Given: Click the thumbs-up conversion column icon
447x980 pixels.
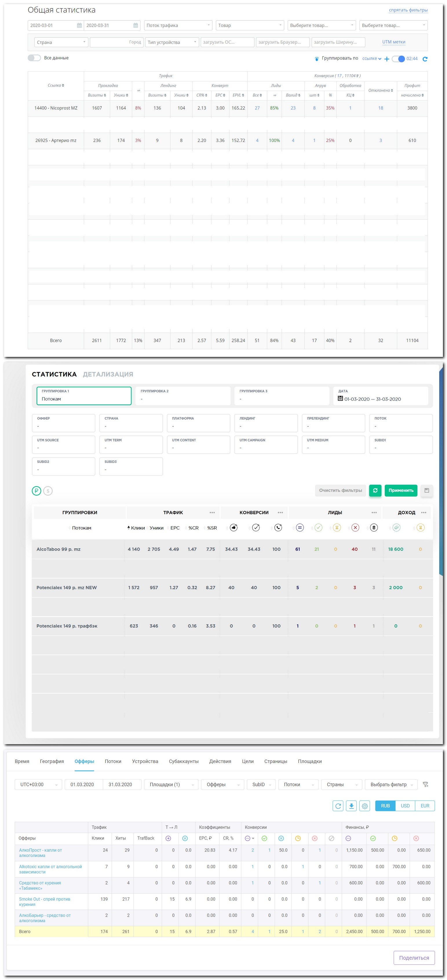Looking at the screenshot, I should [x=233, y=528].
